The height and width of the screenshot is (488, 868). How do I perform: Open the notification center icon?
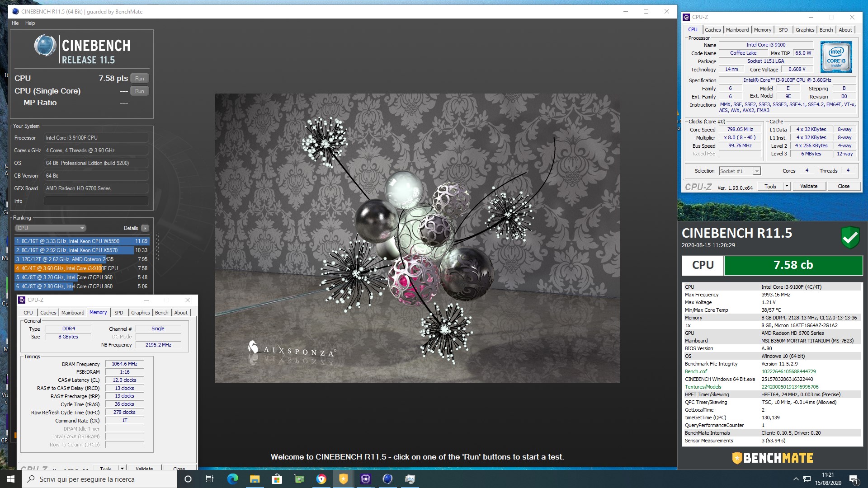[854, 479]
